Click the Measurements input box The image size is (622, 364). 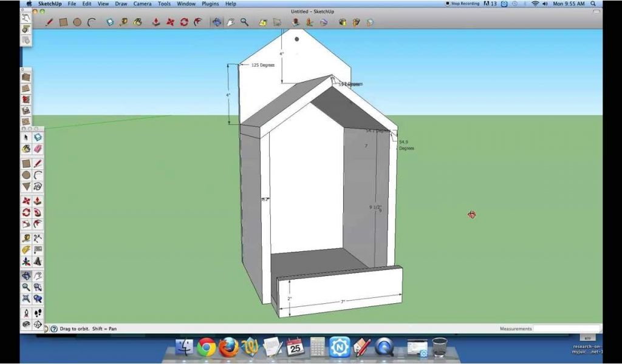point(565,329)
